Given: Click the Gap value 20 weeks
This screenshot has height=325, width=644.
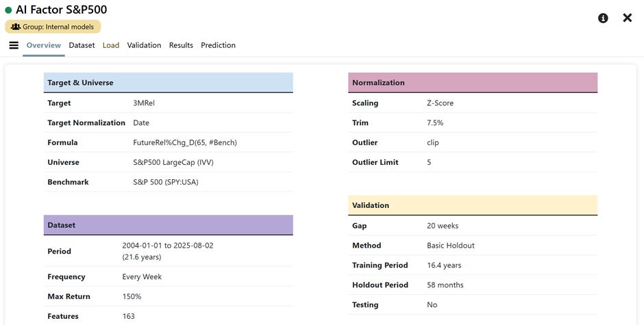Looking at the screenshot, I should tap(443, 226).
